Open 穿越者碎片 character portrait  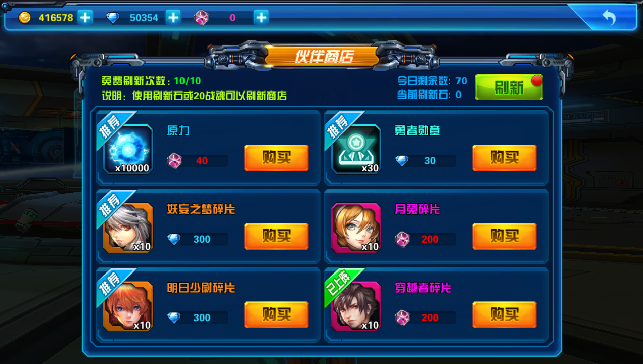356,306
